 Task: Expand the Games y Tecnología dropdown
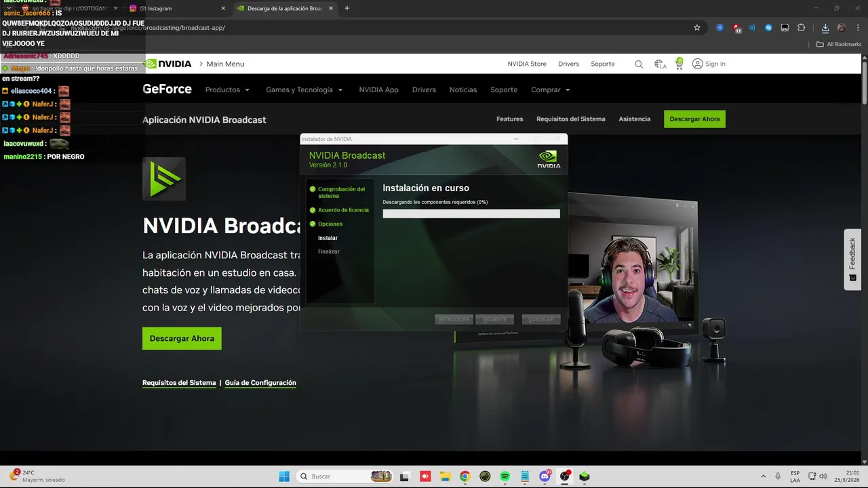[304, 89]
